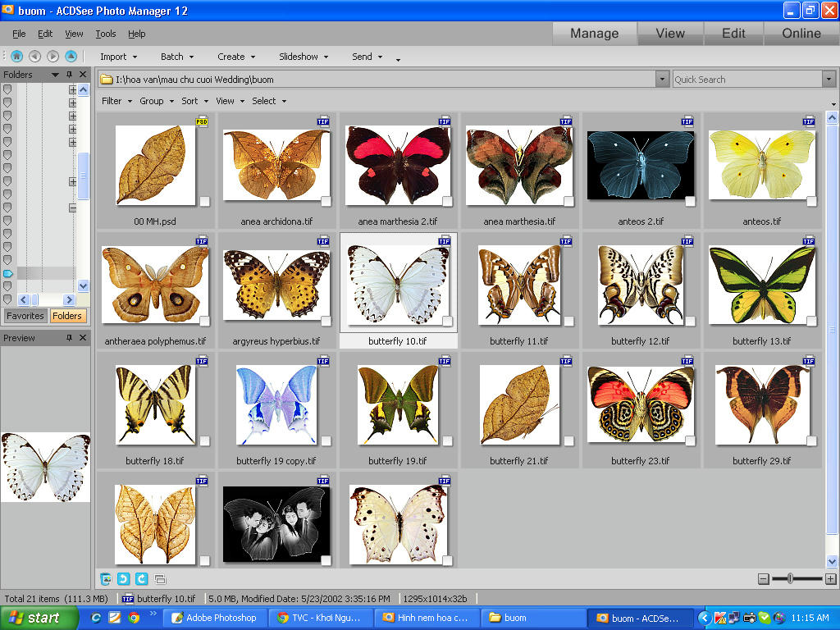Screen dimensions: 840x630
Task: Tick the checkbox on anea marthesia 2.tif thumbnail
Action: pyautogui.click(x=447, y=201)
